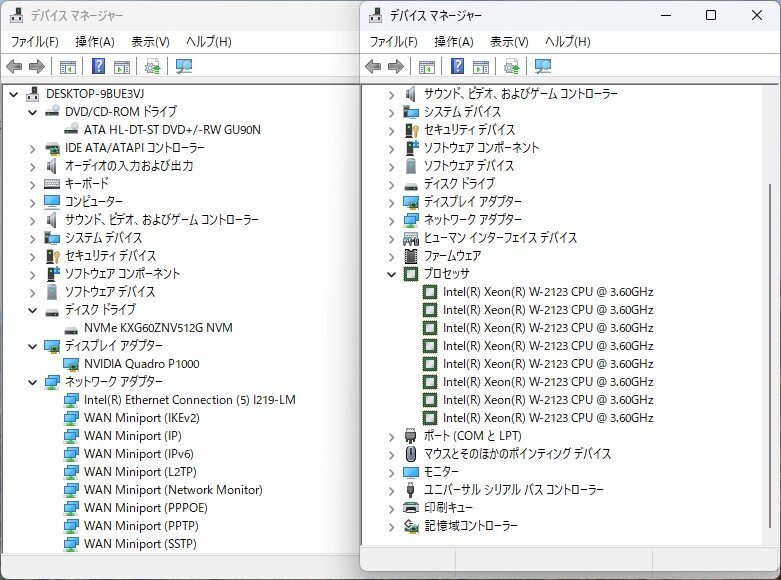The height and width of the screenshot is (580, 781).
Task: Open 表示(V) menu in right window
Action: coord(509,41)
